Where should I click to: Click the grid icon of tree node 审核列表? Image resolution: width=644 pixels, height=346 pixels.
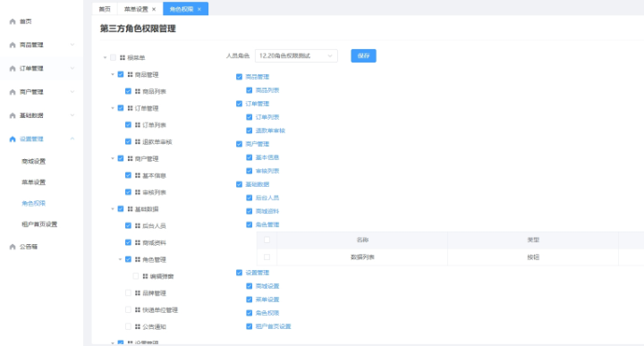tap(138, 192)
